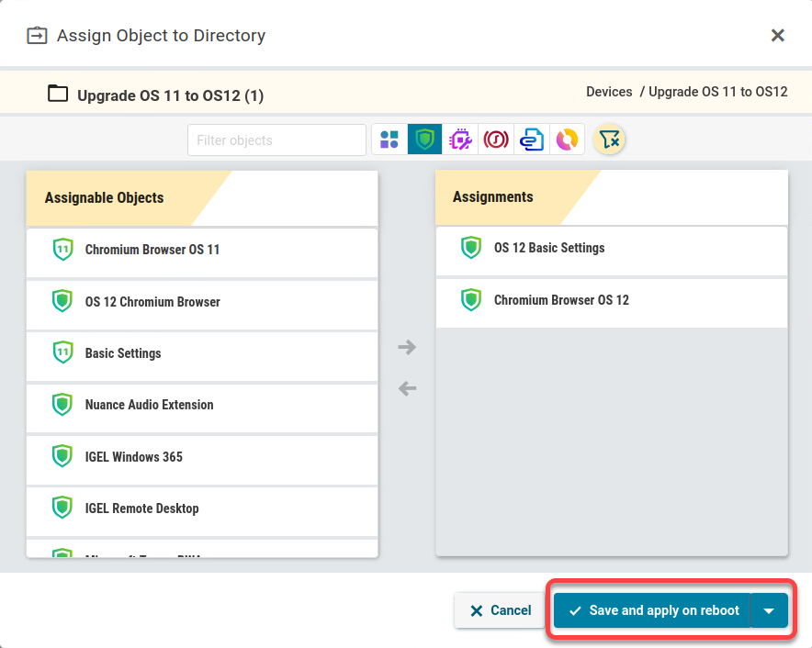Viewport: 812px width, 648px height.
Task: Toggle the purple chip wrench filter
Action: pos(460,140)
